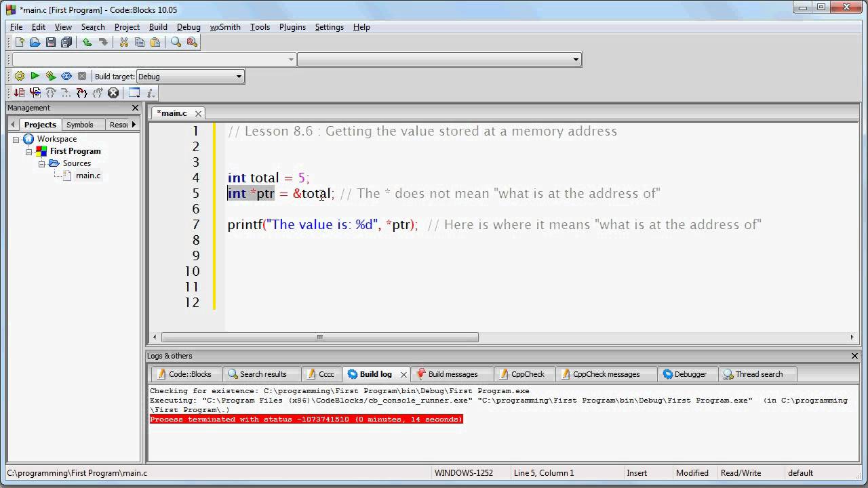
Task: Run program using the green play icon
Action: [35, 76]
